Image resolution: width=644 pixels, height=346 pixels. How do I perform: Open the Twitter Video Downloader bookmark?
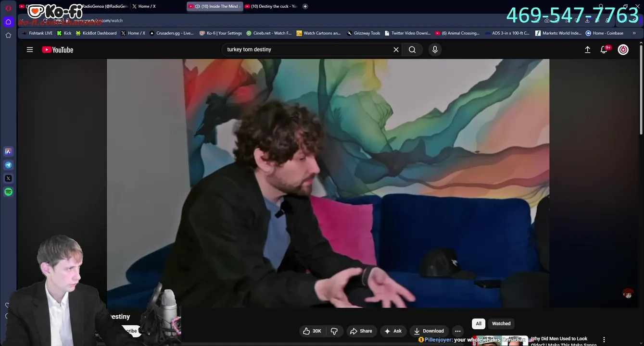(x=407, y=33)
